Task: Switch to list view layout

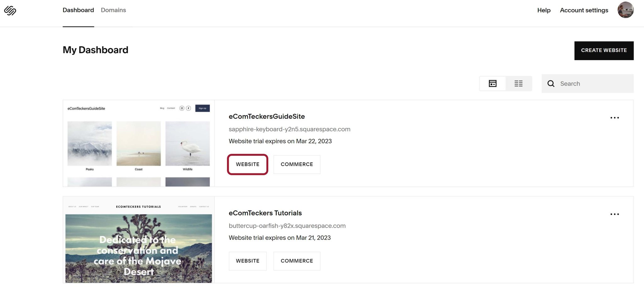Action: [518, 83]
